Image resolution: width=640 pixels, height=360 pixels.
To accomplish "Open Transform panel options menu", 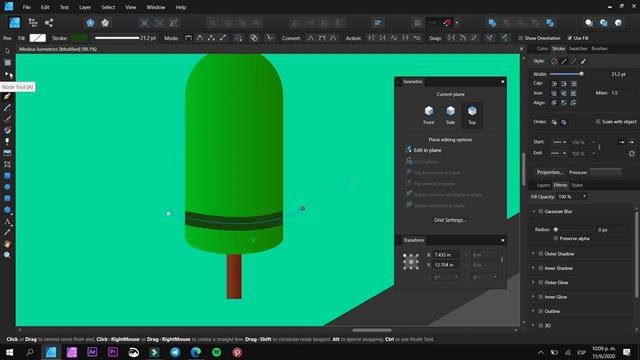I will (x=502, y=240).
